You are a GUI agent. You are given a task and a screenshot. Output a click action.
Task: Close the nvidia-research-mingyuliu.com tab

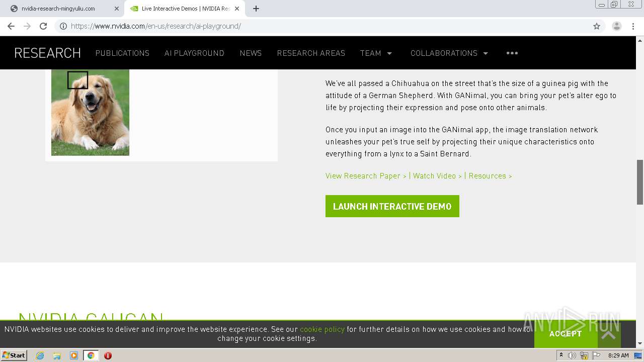coord(117,9)
